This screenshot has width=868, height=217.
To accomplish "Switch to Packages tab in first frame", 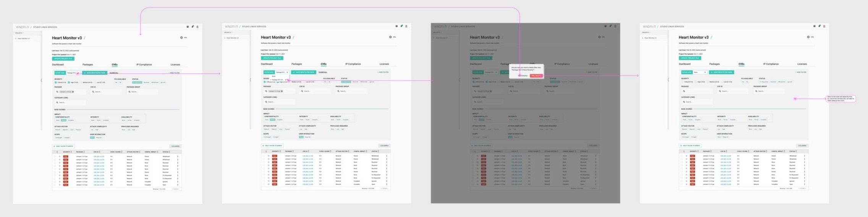I will tap(88, 65).
